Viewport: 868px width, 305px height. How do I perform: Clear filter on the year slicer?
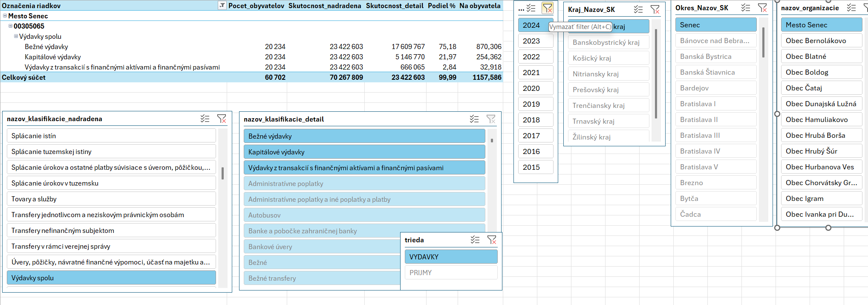click(x=547, y=8)
